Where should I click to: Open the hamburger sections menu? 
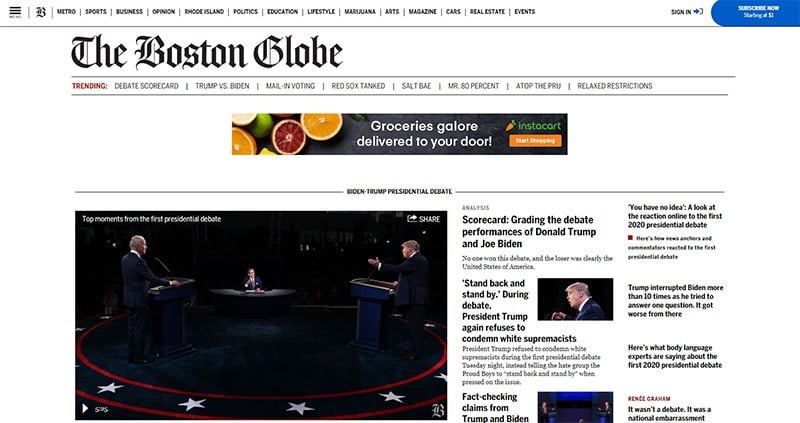[x=15, y=11]
